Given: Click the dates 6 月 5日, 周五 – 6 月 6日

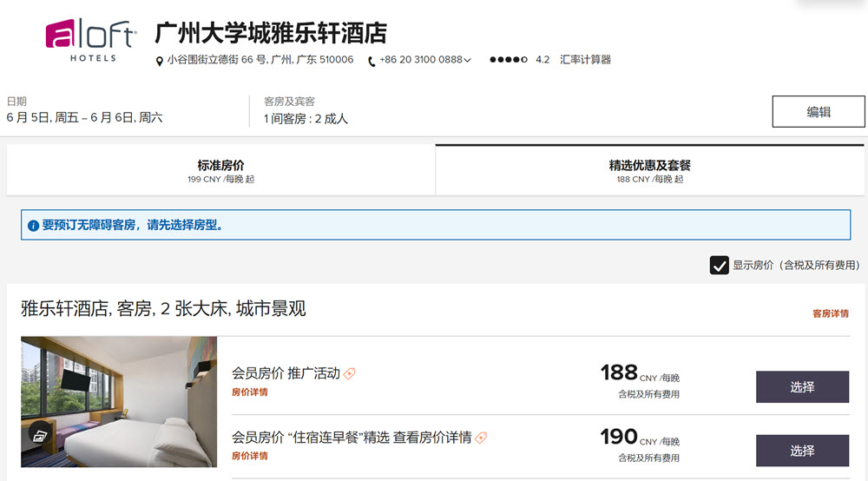Looking at the screenshot, I should click(x=85, y=117).
